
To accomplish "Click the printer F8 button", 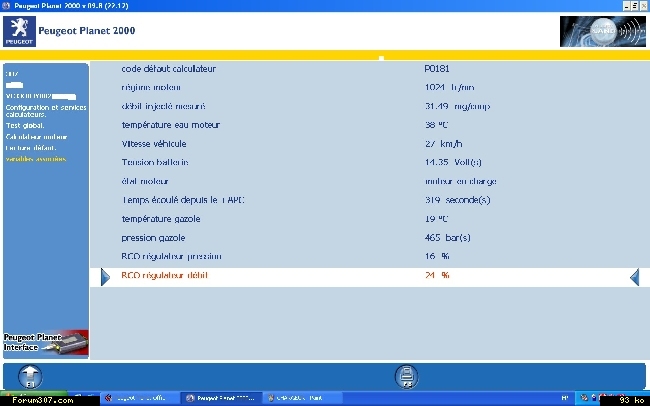I will 406,376.
